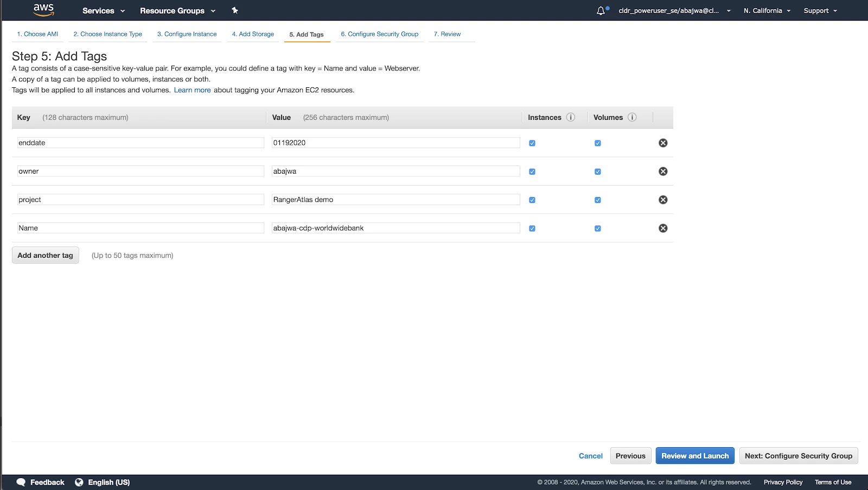The height and width of the screenshot is (490, 868).
Task: Expand the Resource Groups dropdown
Action: (178, 11)
